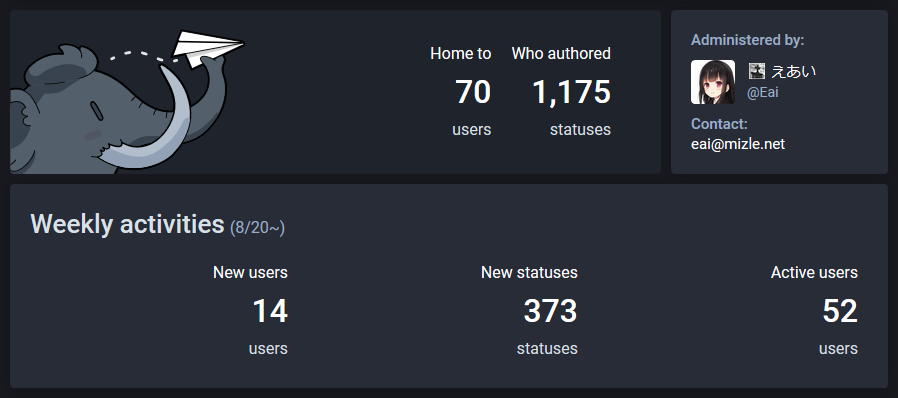Screen dimensions: 898x398
Task: Click the eai@mizle.net contact email
Action: coord(738,144)
